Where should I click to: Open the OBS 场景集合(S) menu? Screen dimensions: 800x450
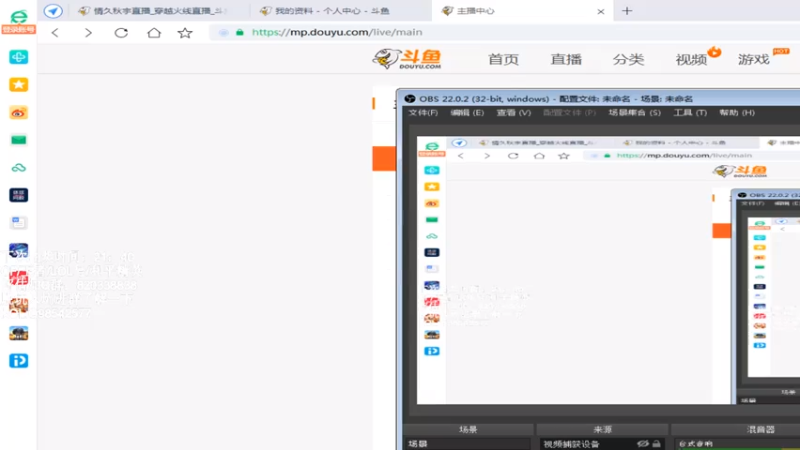tap(634, 113)
